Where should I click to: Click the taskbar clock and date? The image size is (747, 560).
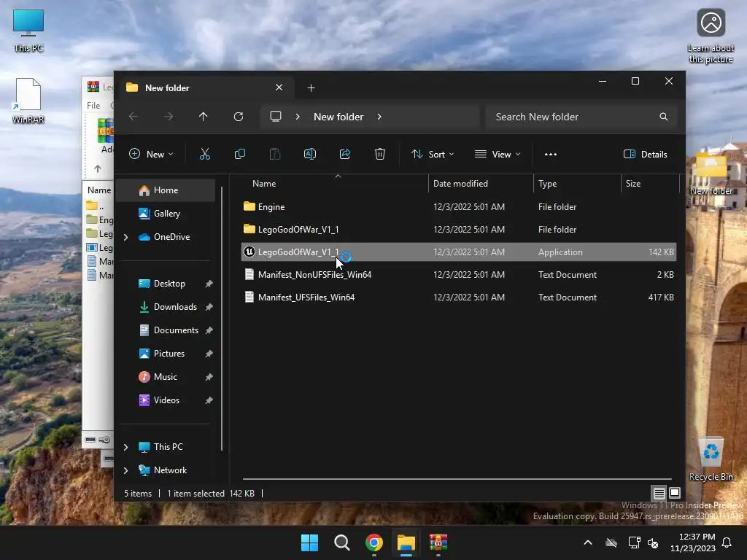pos(693,542)
